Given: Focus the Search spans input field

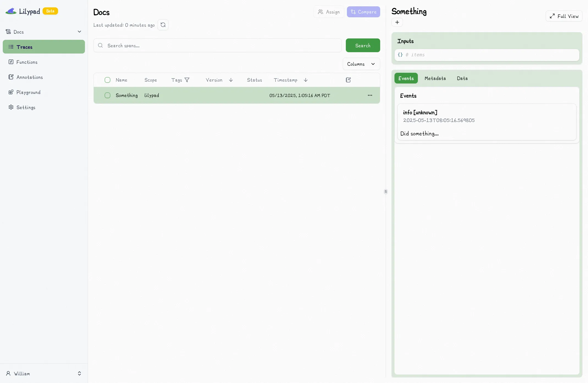Looking at the screenshot, I should tap(220, 46).
